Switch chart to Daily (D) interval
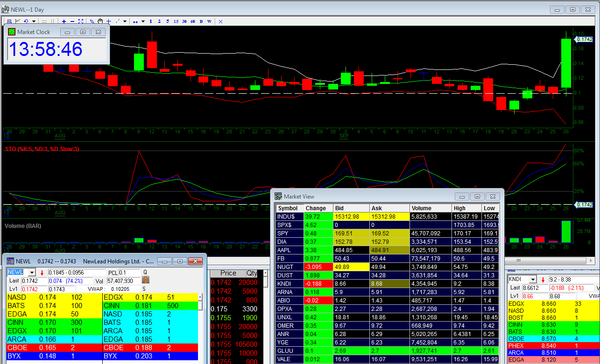 point(201,21)
